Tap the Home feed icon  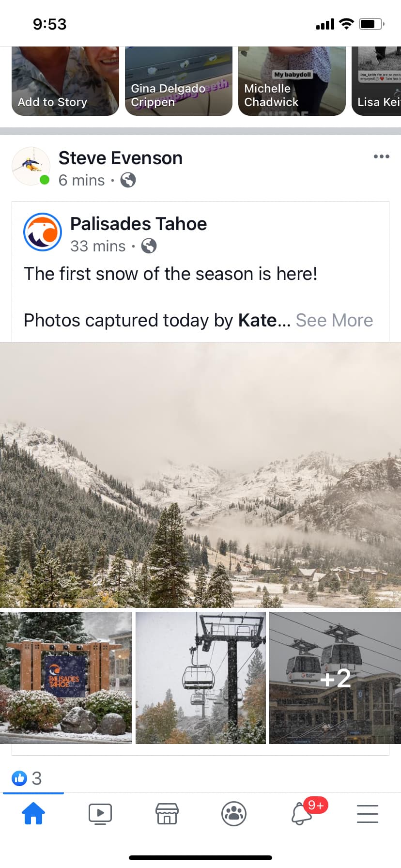click(33, 814)
